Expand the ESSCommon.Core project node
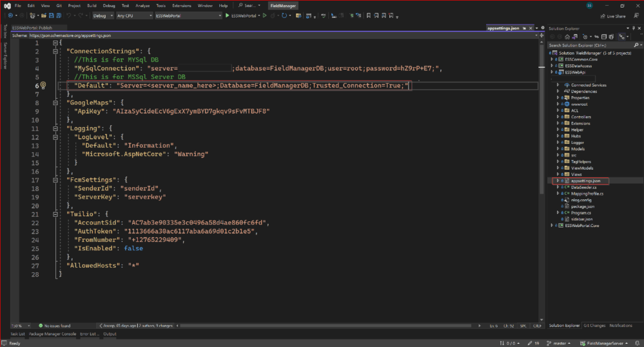Image resolution: width=644 pixels, height=347 pixels. pos(552,60)
